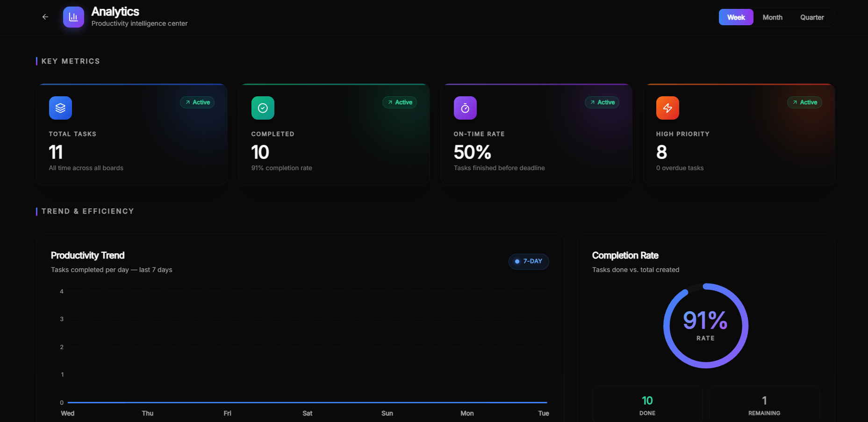Click the COMPLETED card label
The width and height of the screenshot is (868, 422).
tap(273, 134)
